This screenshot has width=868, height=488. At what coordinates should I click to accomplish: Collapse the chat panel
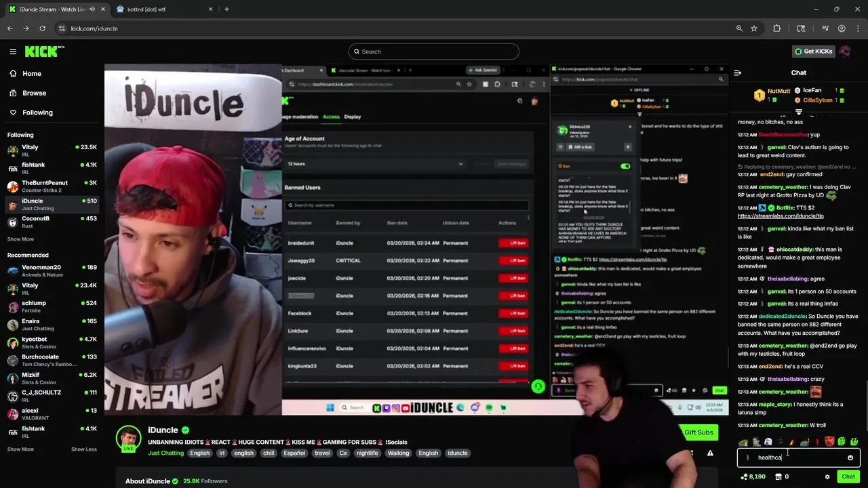tap(738, 73)
